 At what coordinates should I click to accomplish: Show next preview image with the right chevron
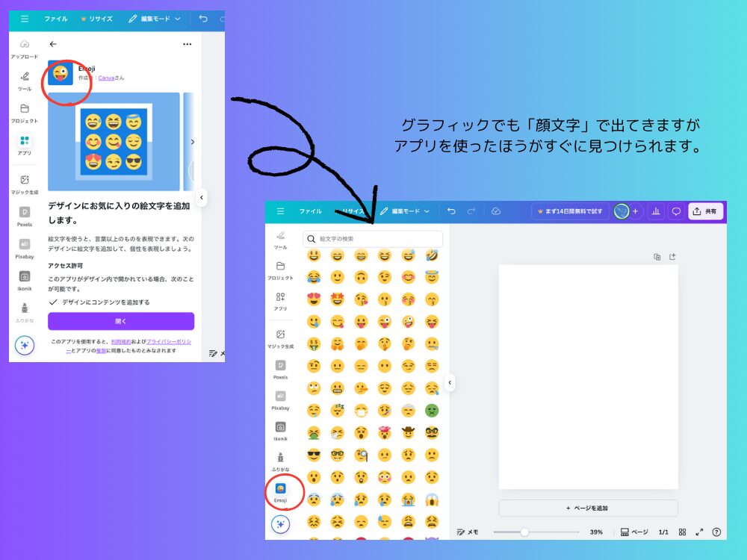click(192, 142)
